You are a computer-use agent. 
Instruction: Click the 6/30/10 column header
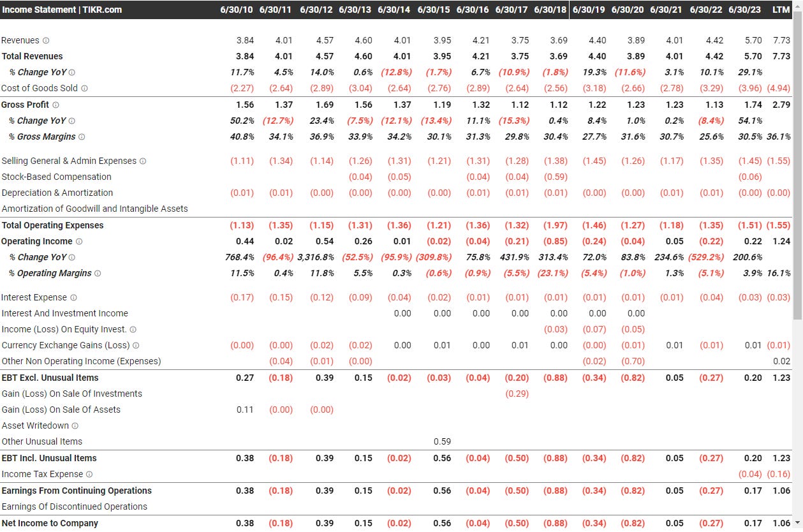(x=237, y=10)
